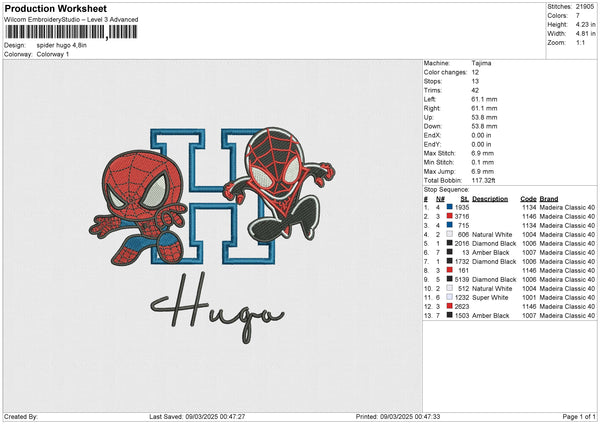The width and height of the screenshot is (600, 424).
Task: Click the red swatch in stop row 12
Action: (x=450, y=306)
